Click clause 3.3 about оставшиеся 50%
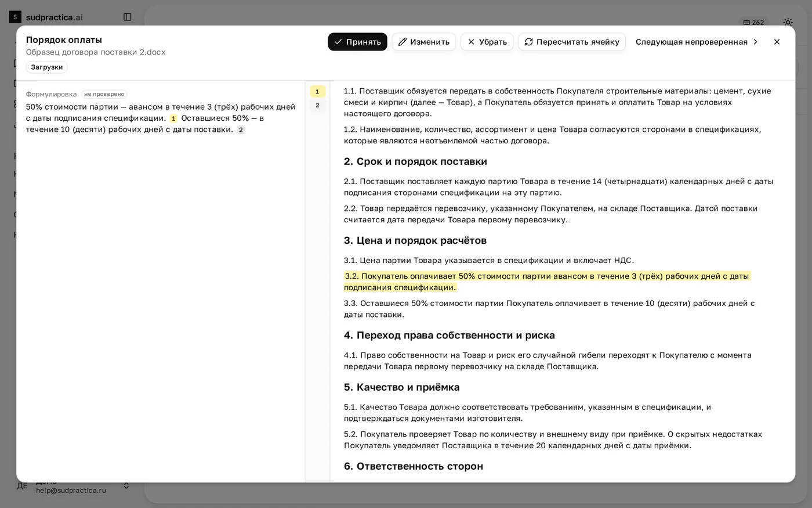 pos(549,309)
